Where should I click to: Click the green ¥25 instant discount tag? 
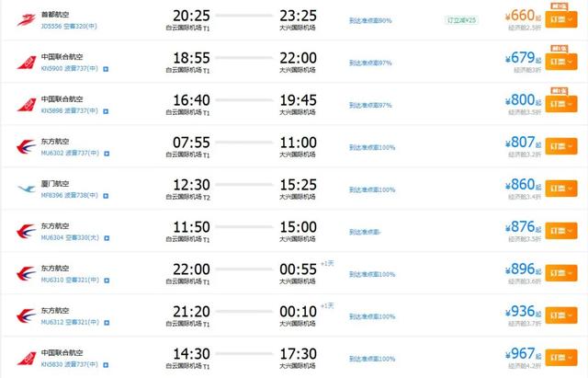(x=461, y=20)
